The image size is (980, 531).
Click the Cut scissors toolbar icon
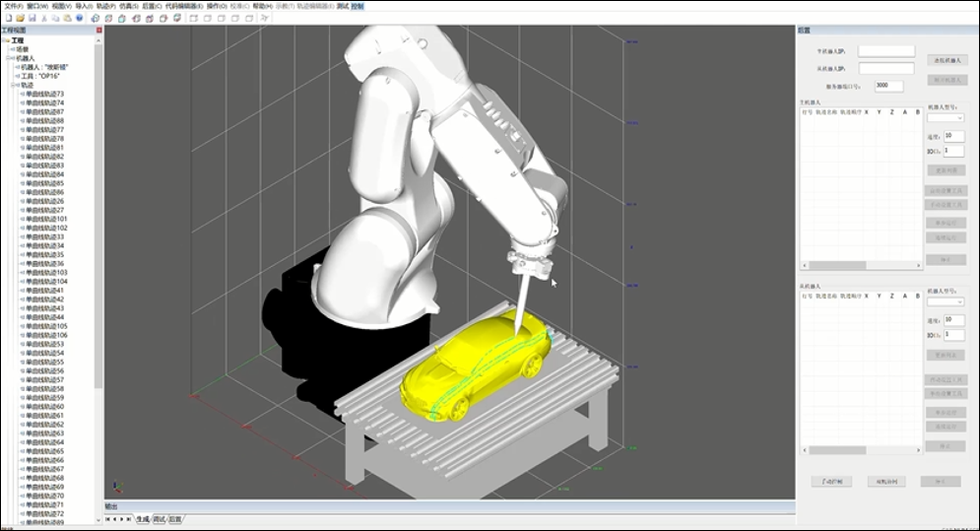pyautogui.click(x=44, y=18)
